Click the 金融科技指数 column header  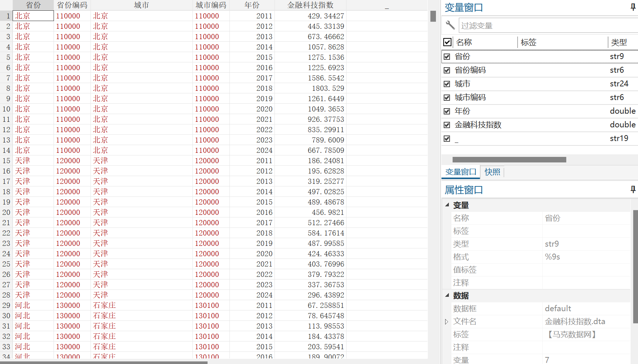click(x=310, y=5)
